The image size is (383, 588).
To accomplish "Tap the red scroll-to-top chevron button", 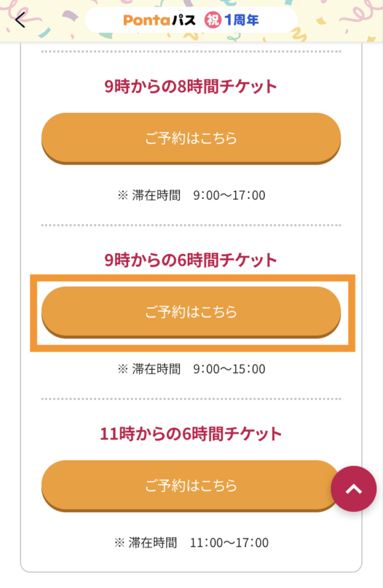I will click(x=354, y=489).
